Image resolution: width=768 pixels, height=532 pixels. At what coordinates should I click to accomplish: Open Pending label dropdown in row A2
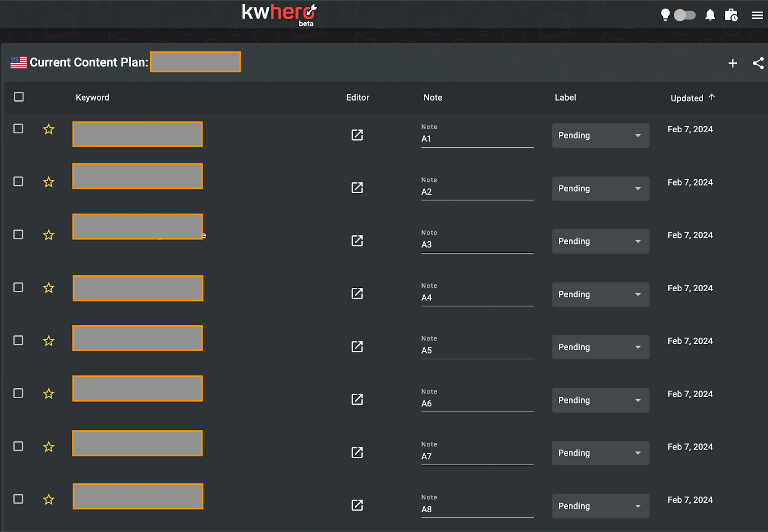pos(600,189)
